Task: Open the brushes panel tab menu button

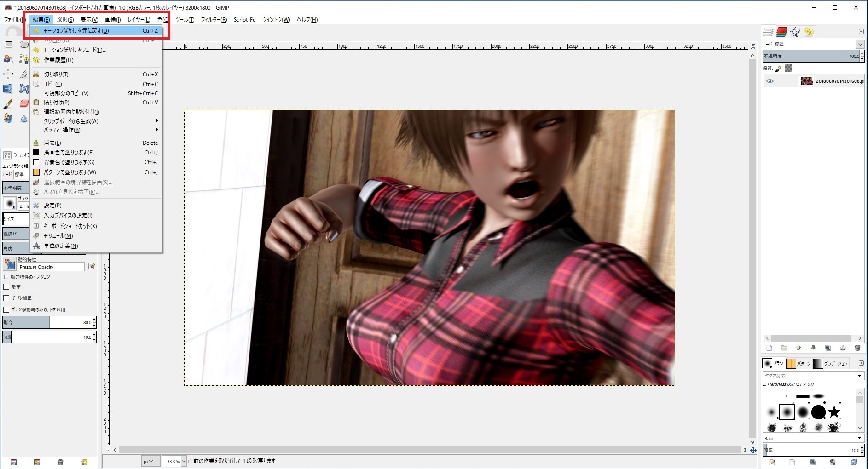Action: point(861,363)
